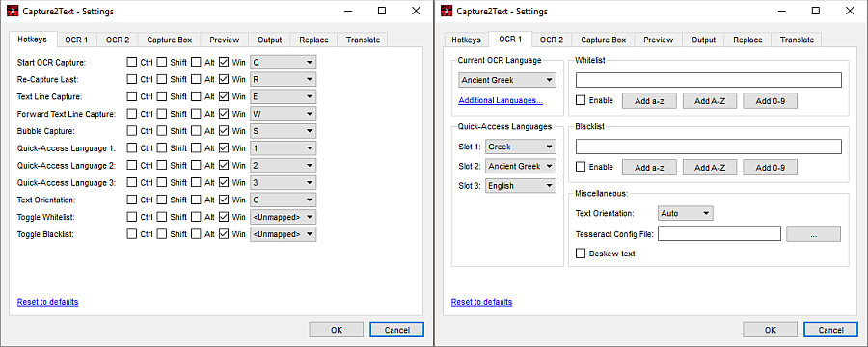
Task: Check the Blacklist Enable checkbox
Action: pyautogui.click(x=581, y=167)
